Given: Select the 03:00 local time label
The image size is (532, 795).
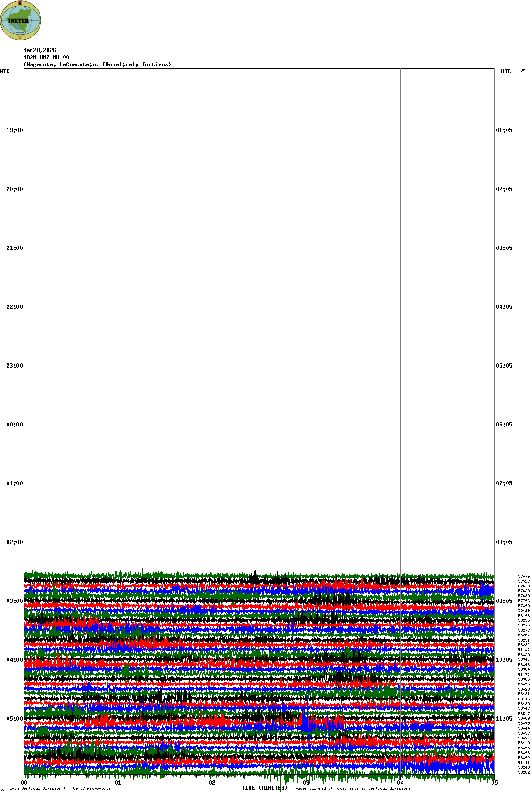Looking at the screenshot, I should 14,601.
